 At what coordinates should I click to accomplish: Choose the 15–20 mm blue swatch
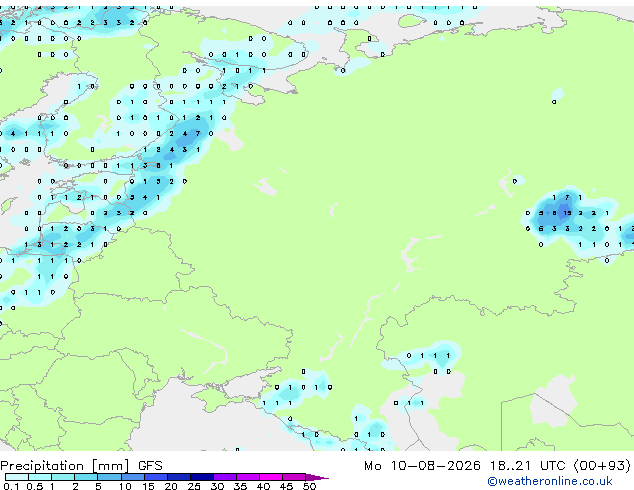(x=156, y=477)
